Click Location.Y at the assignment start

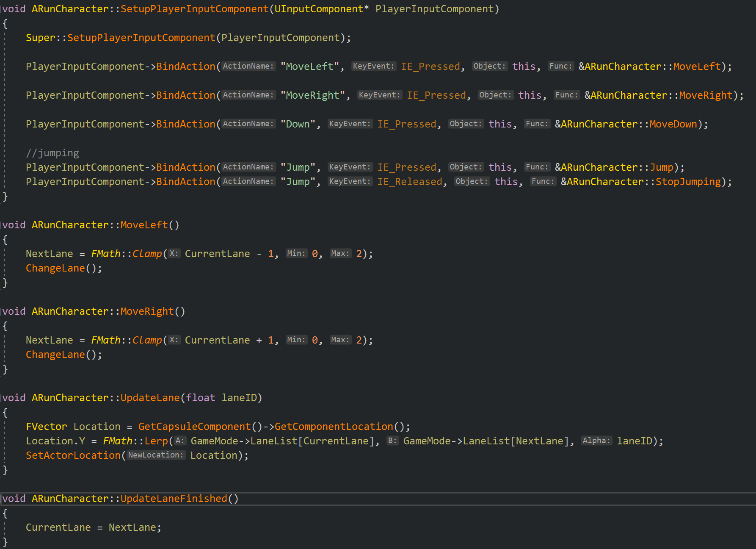click(55, 441)
